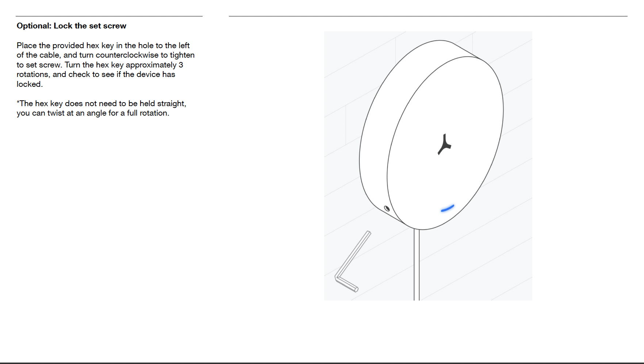
Task: Click the blue LED indicator on the device
Action: point(447,208)
